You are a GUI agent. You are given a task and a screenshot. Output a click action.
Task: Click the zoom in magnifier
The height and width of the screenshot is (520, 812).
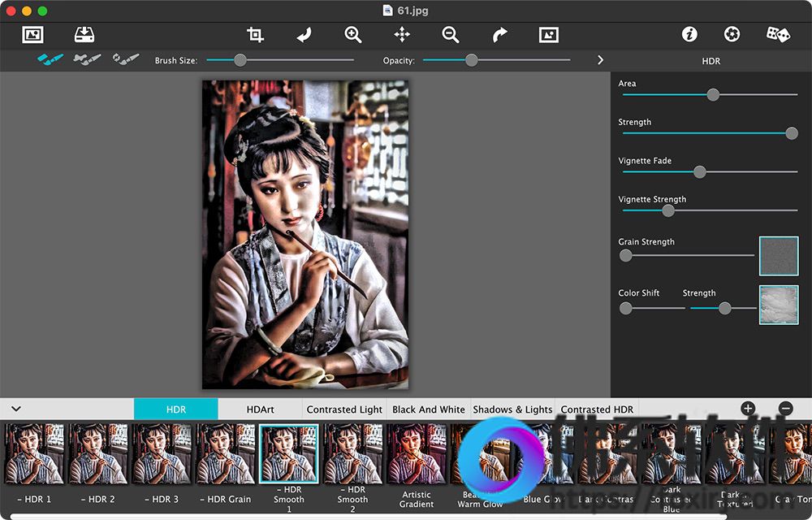tap(352, 35)
